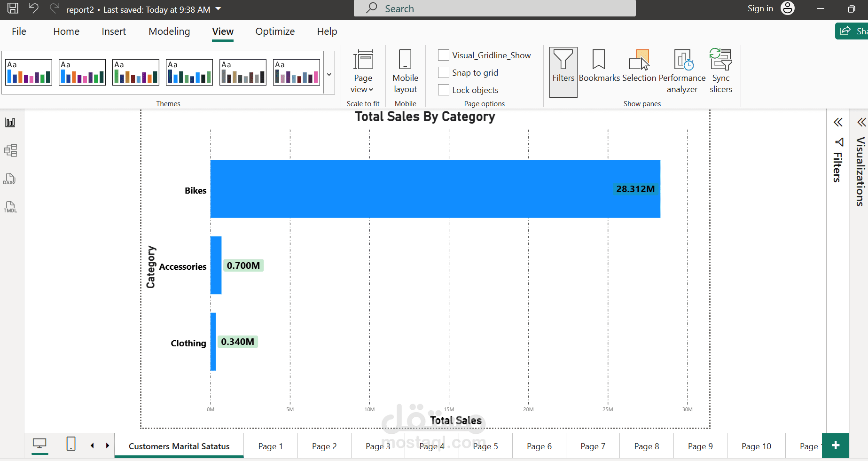The height and width of the screenshot is (461, 868).
Task: Launch the Performance analyzer
Action: pos(682,71)
